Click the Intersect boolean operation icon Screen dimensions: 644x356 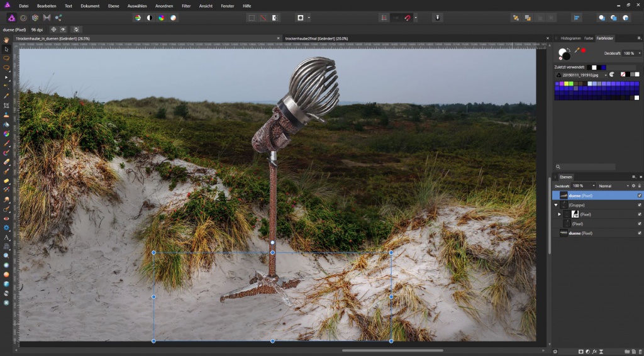(626, 18)
